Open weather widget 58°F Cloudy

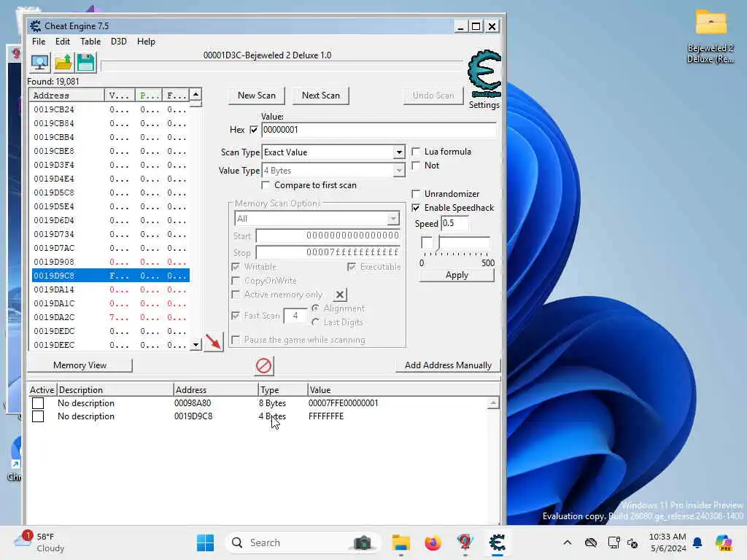[39, 542]
